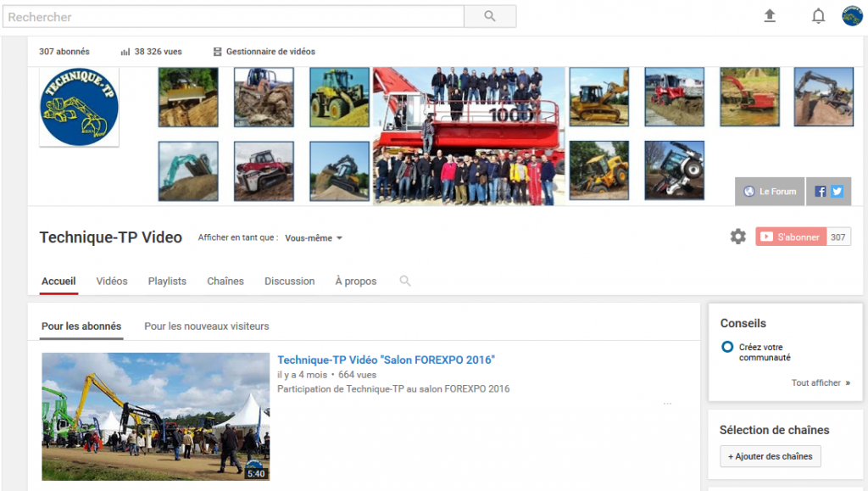Click the central group photo banner

[469, 137]
